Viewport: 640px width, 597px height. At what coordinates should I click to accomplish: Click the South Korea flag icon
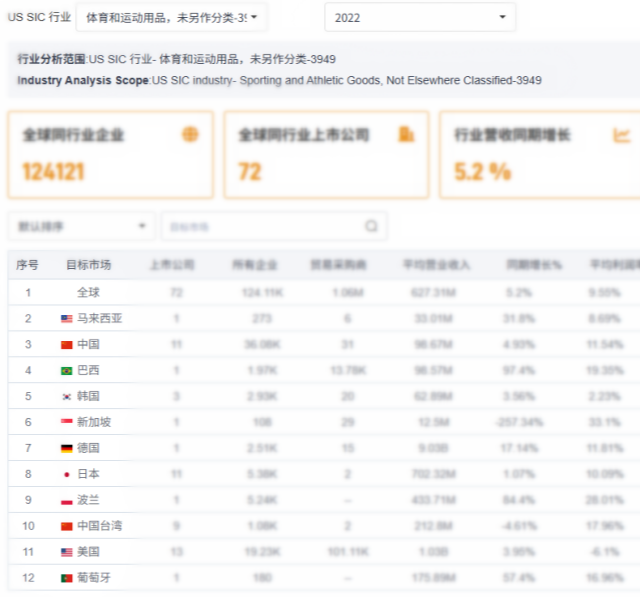(x=67, y=396)
